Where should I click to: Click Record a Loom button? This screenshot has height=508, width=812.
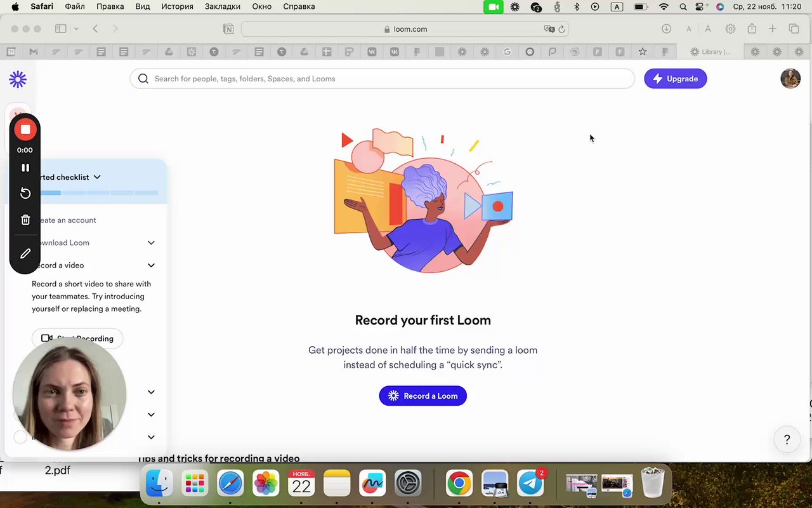click(x=422, y=396)
